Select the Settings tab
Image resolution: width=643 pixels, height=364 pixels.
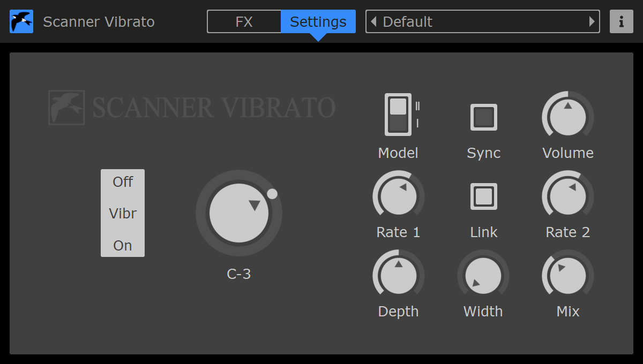(318, 21)
